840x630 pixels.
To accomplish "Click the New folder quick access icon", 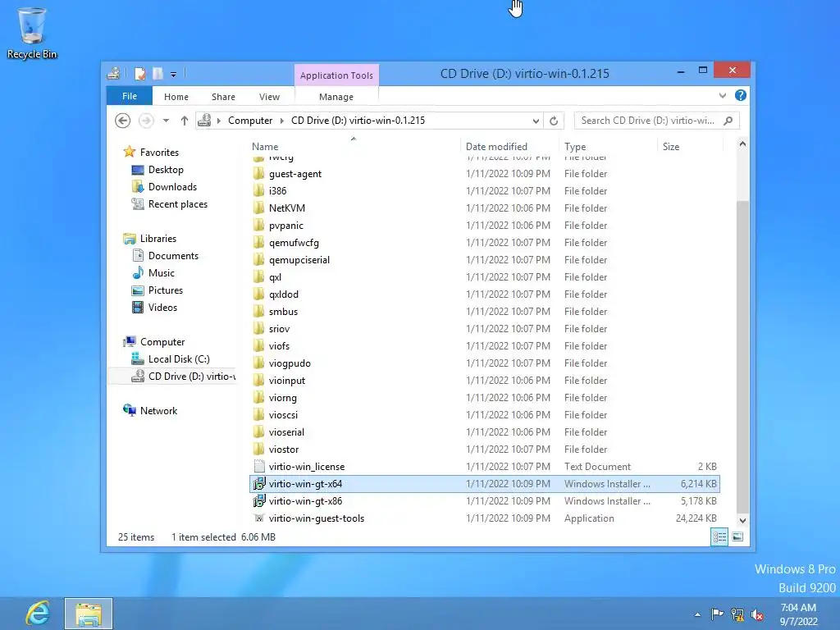I will click(157, 73).
